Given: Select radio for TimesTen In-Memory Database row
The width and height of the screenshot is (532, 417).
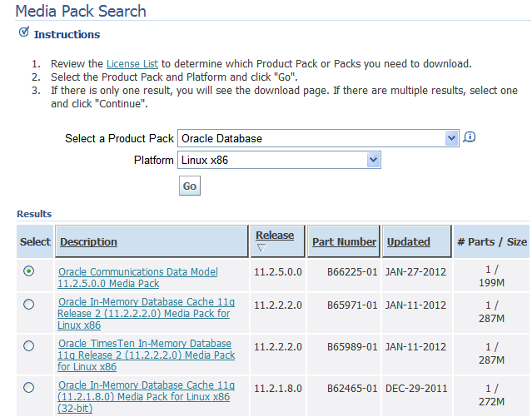Looking at the screenshot, I should point(29,345).
